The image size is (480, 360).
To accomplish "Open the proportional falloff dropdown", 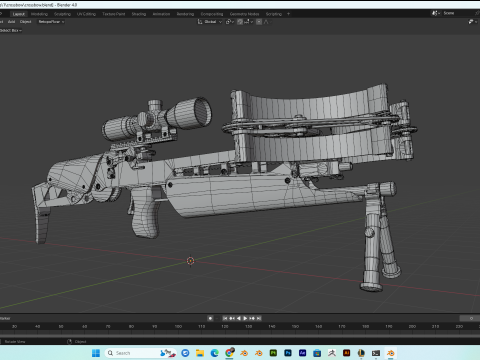I will (267, 22).
